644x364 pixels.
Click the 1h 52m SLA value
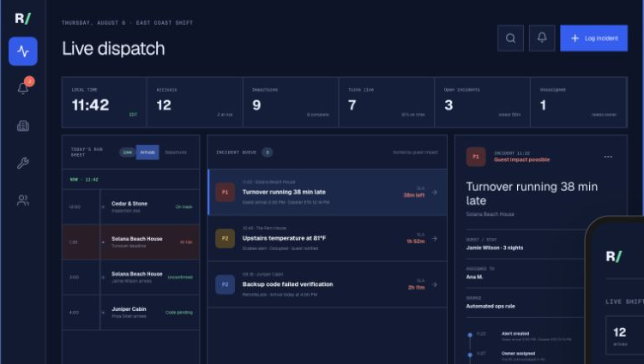[416, 242]
